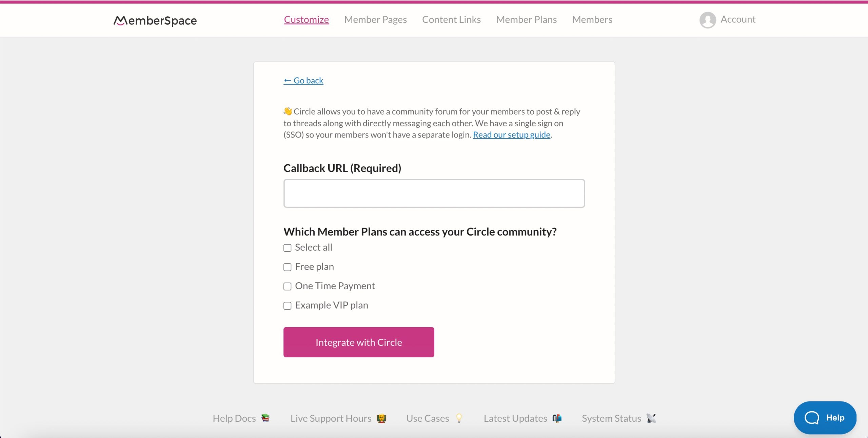The width and height of the screenshot is (868, 438).
Task: Click the Help Docs icon
Action: (x=265, y=418)
